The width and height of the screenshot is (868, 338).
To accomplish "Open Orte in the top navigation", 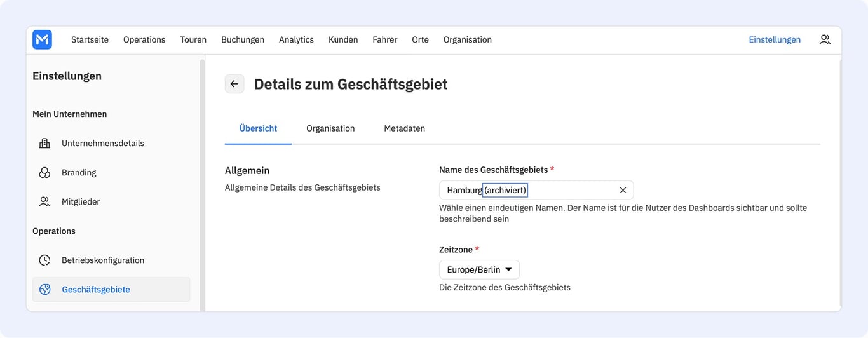I will [420, 39].
